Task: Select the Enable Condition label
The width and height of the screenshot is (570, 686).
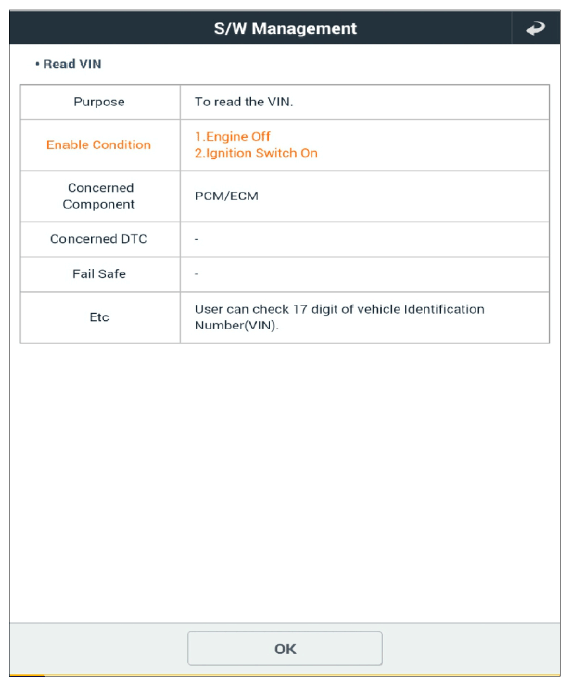Action: [x=98, y=145]
